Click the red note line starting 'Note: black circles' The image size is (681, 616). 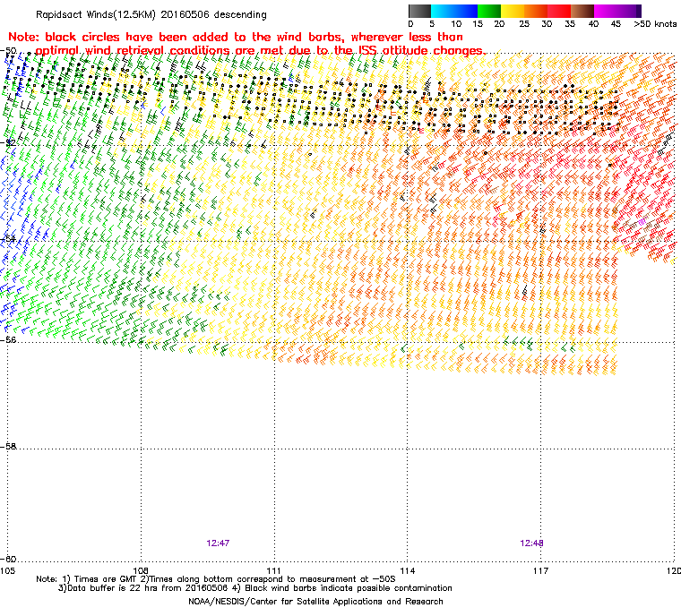click(236, 37)
